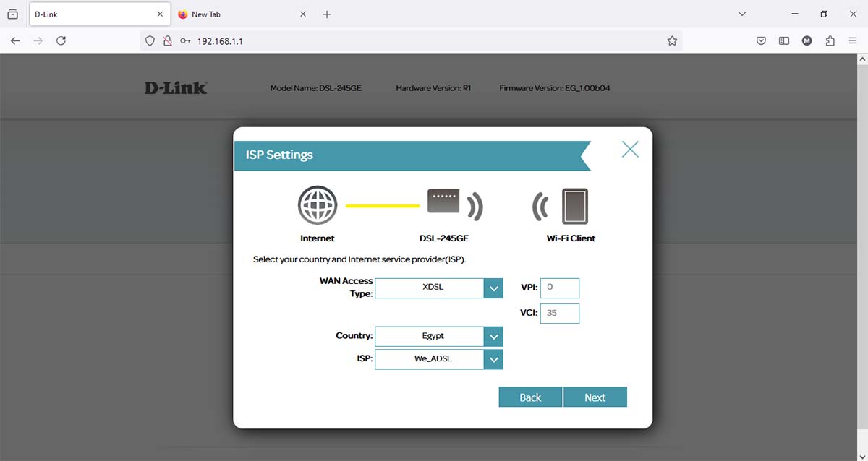Open the list all tabs chevron
Viewport: 868px width, 461px height.
[x=742, y=14]
